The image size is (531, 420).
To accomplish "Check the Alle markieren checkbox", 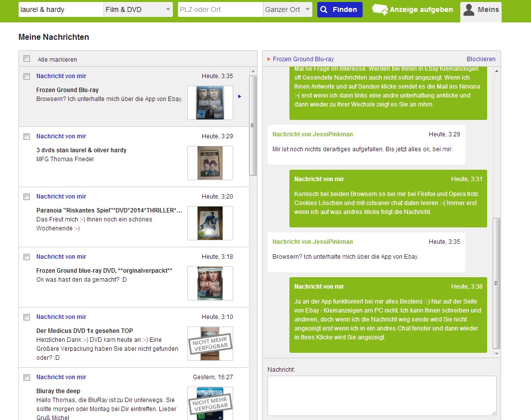I will click(27, 59).
